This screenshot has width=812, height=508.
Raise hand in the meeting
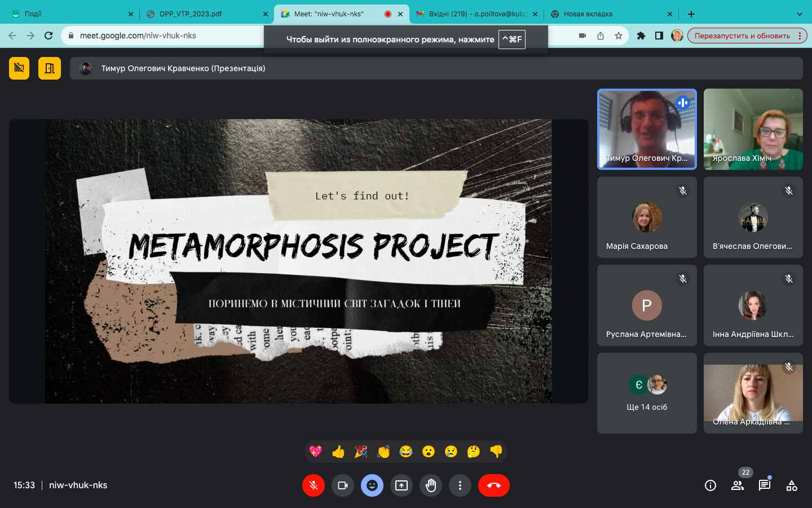[431, 485]
